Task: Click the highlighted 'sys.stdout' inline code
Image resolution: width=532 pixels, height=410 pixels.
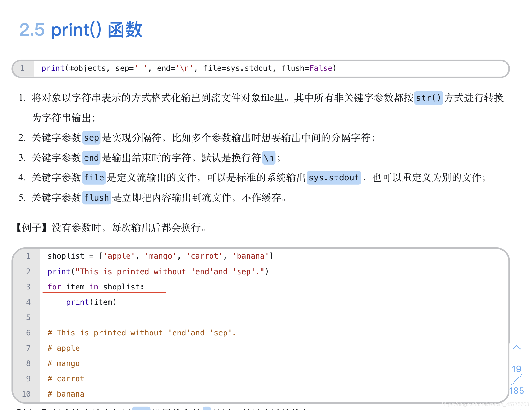Action: [x=334, y=178]
